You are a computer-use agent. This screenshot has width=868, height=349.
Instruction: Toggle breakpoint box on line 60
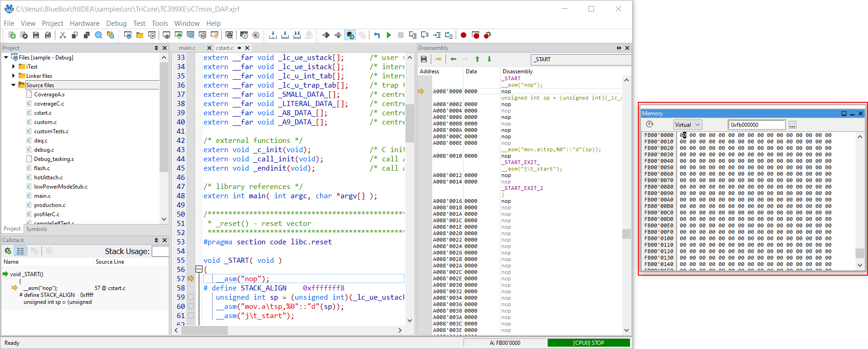click(x=191, y=307)
